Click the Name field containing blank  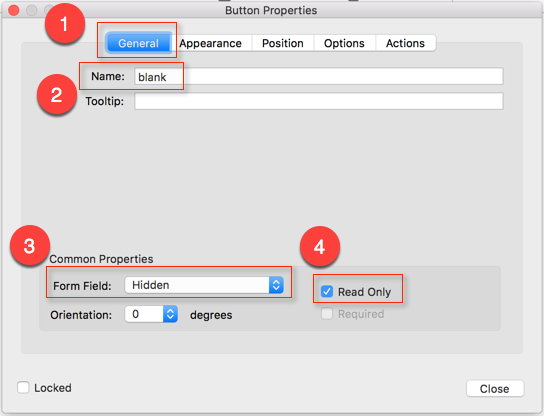pos(318,76)
